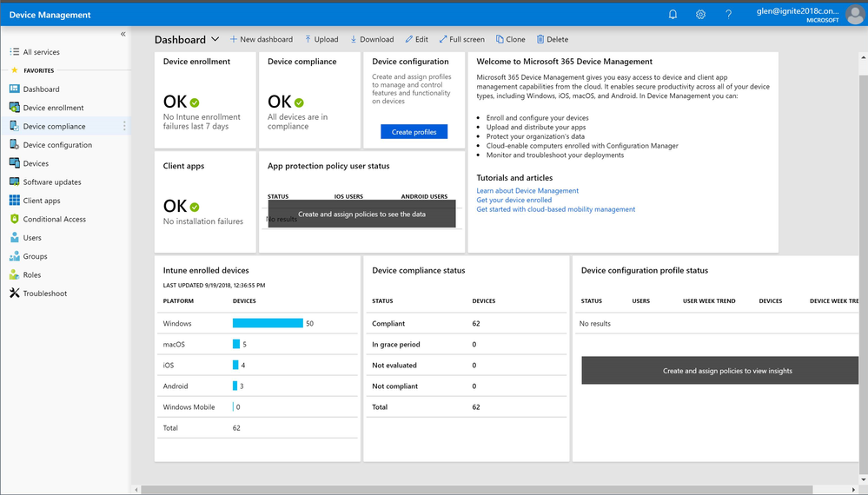
Task: Click the Roles sidebar icon
Action: 15,274
